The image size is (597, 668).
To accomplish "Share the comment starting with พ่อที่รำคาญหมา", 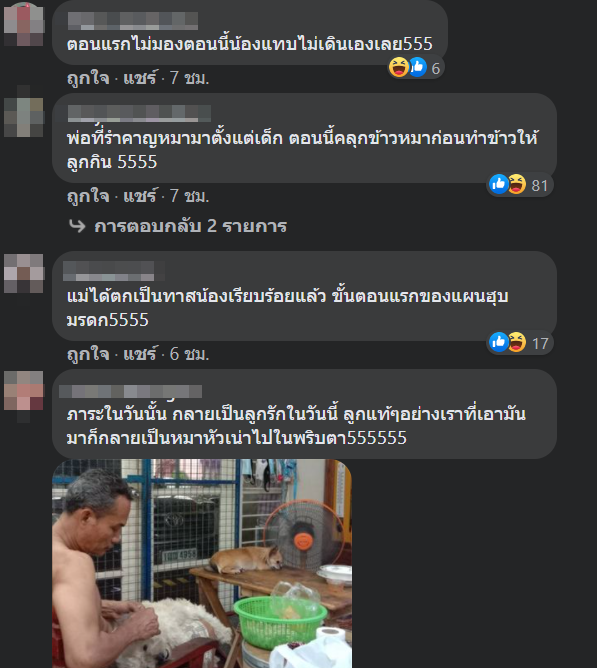I will (x=140, y=196).
